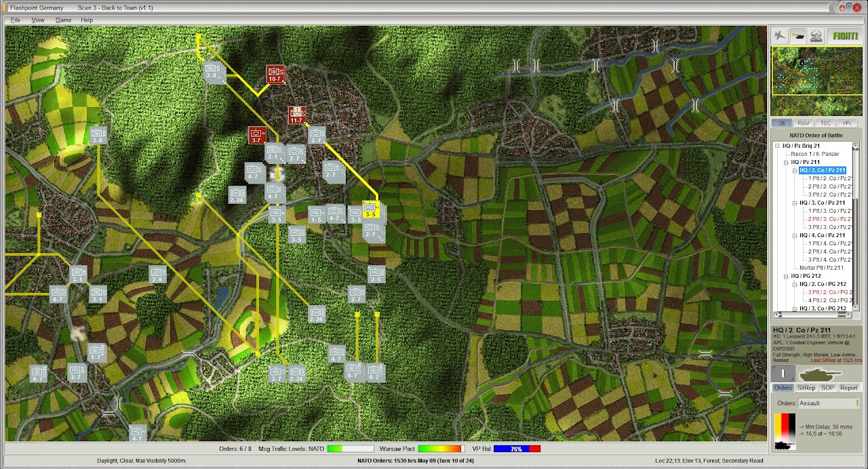Screen dimensions: 868x469
Task: Select red 3 Plt / 2. Co / PG 2 row
Action: [830, 292]
